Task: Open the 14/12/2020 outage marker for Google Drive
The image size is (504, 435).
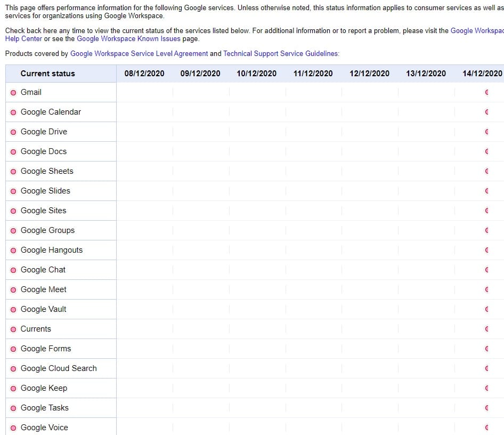Action: (x=486, y=132)
